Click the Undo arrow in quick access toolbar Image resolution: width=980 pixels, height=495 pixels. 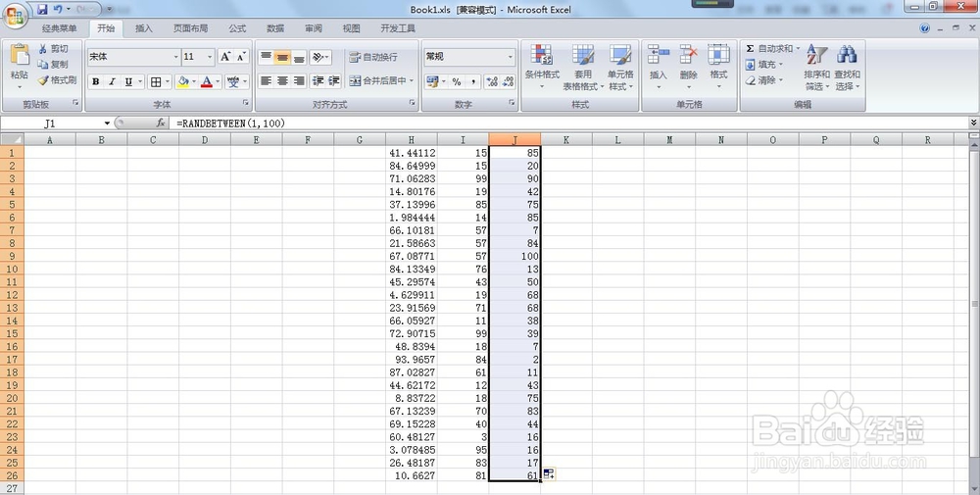(58, 10)
